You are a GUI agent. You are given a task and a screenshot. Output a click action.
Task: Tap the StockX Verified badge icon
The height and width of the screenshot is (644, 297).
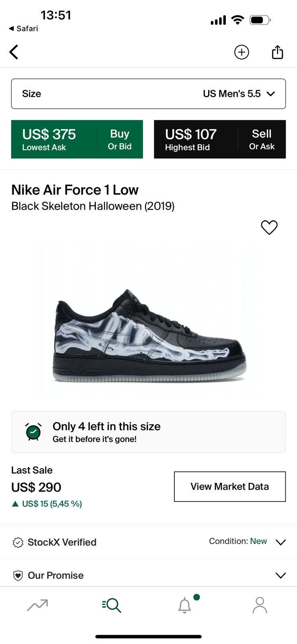click(x=18, y=543)
